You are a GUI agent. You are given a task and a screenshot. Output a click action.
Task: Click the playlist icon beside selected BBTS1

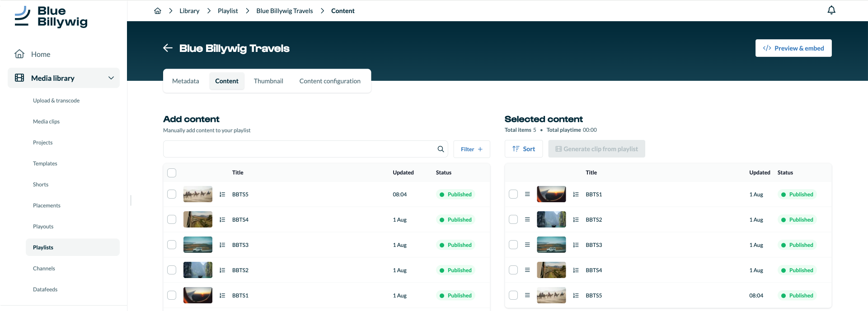(576, 195)
